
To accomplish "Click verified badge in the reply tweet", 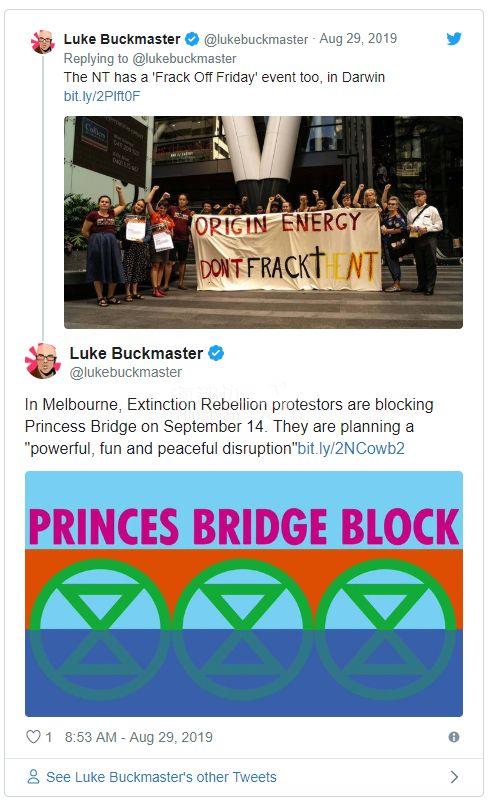I will (x=192, y=39).
